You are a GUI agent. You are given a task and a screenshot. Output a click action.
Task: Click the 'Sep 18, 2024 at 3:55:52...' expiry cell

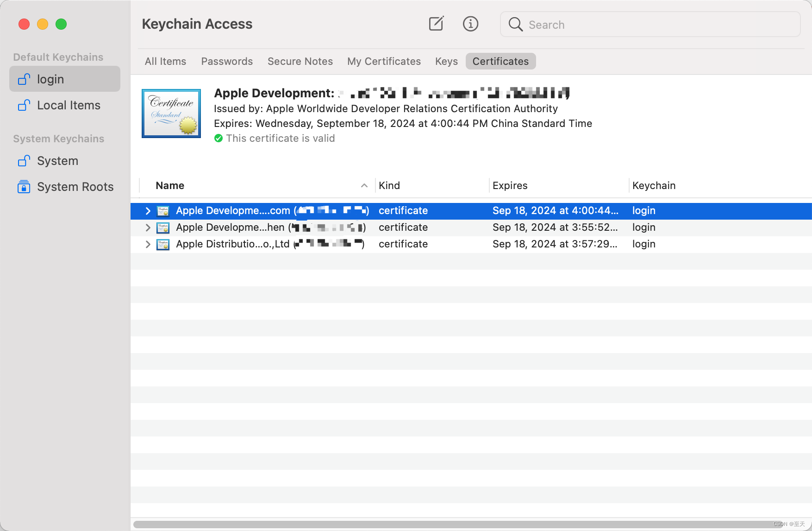[555, 227]
